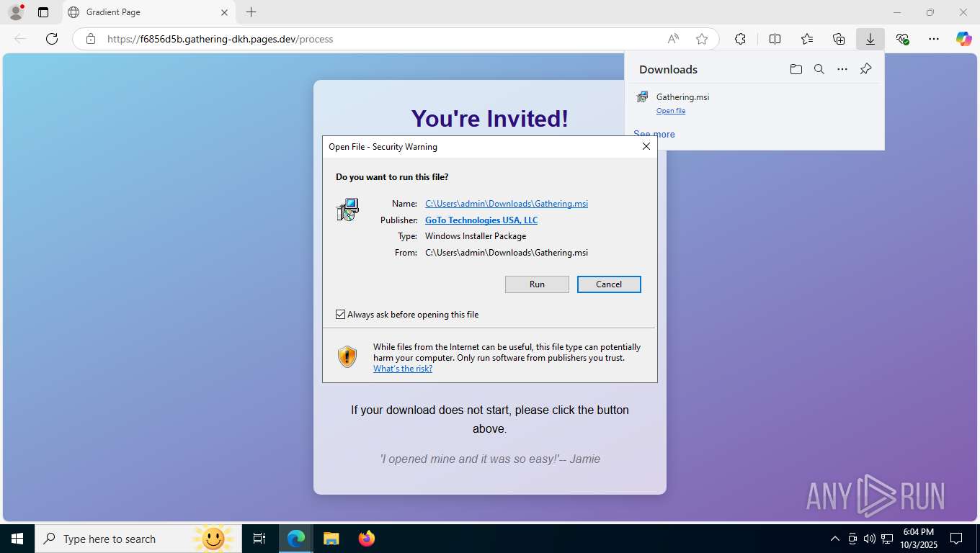Pin the Downloads panel

(x=865, y=69)
